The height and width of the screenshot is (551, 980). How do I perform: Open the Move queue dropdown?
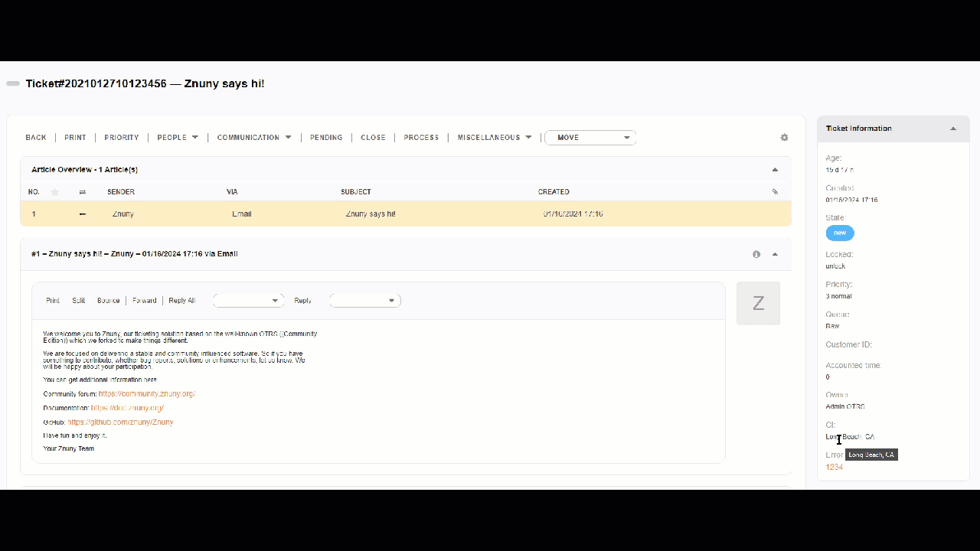click(590, 137)
